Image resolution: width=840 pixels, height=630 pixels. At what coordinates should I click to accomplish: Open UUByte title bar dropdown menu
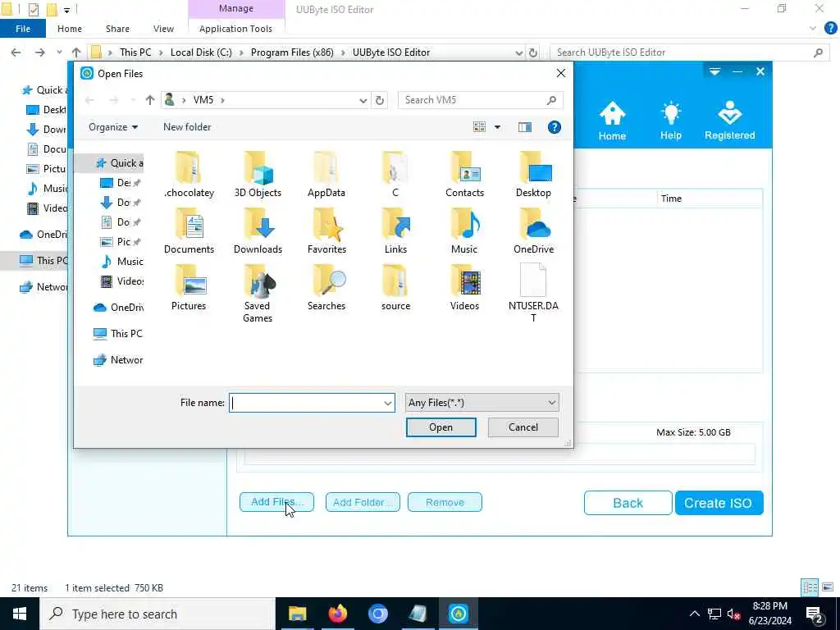coord(714,71)
